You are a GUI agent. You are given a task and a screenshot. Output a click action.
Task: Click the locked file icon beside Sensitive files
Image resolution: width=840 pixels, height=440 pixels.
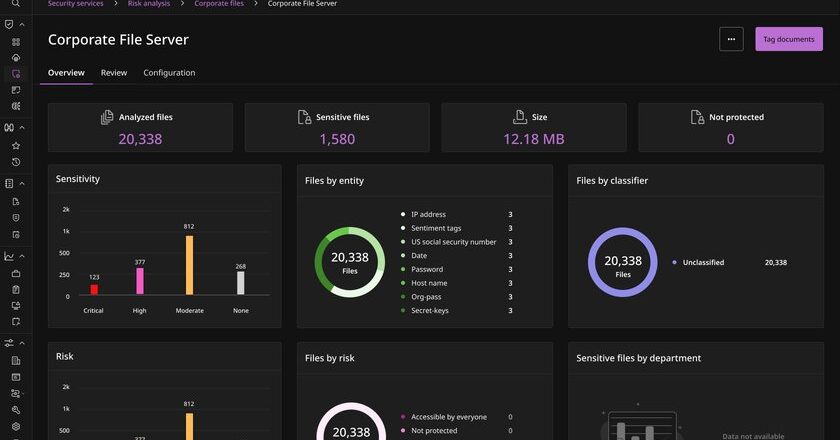pyautogui.click(x=304, y=117)
